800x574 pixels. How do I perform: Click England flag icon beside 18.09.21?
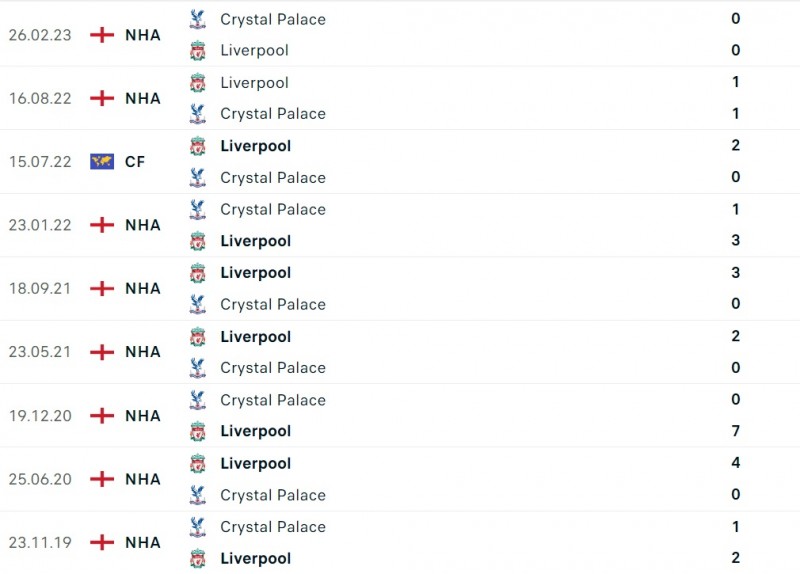(x=102, y=288)
